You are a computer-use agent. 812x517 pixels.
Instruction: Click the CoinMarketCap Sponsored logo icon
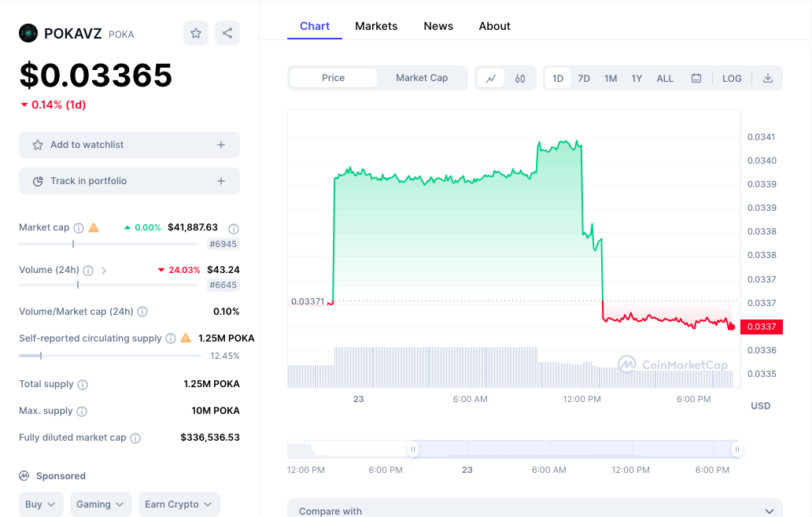coord(24,475)
